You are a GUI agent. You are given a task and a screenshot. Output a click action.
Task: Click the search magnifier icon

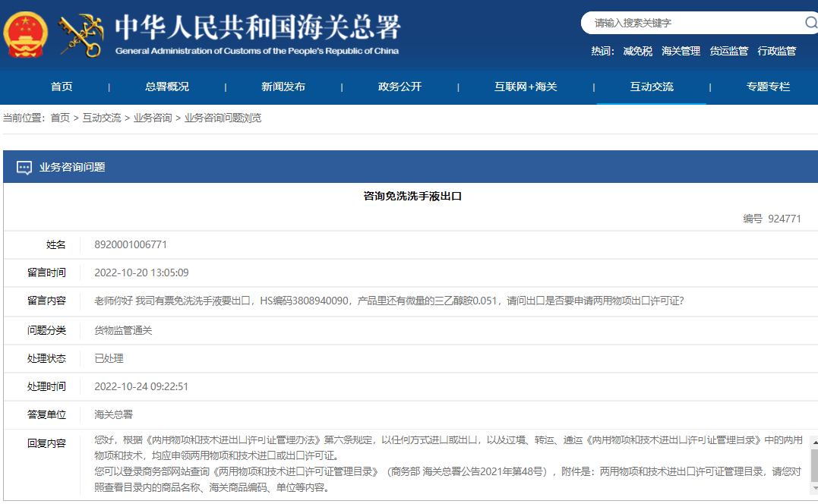click(810, 23)
